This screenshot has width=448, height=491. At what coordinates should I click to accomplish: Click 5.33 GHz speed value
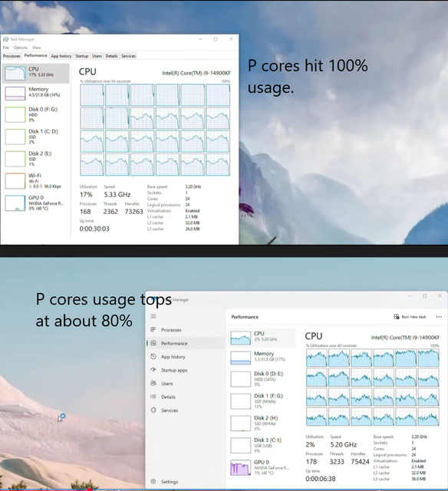[117, 194]
